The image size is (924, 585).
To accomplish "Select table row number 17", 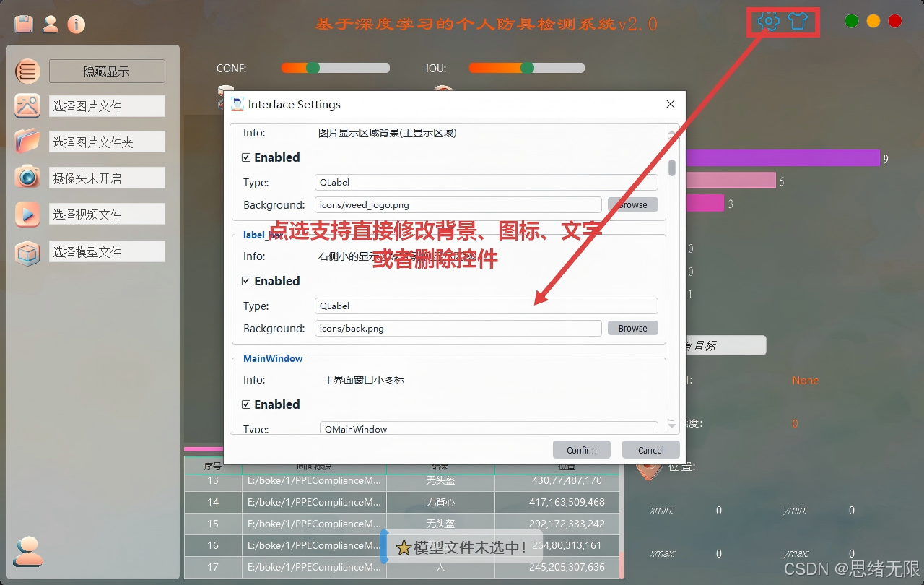I will (x=401, y=567).
